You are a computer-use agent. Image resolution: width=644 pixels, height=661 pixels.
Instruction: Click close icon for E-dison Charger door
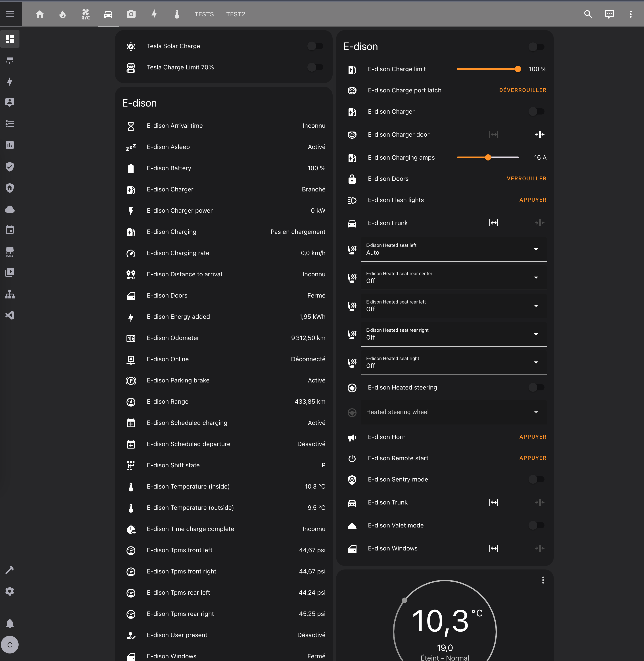(539, 135)
